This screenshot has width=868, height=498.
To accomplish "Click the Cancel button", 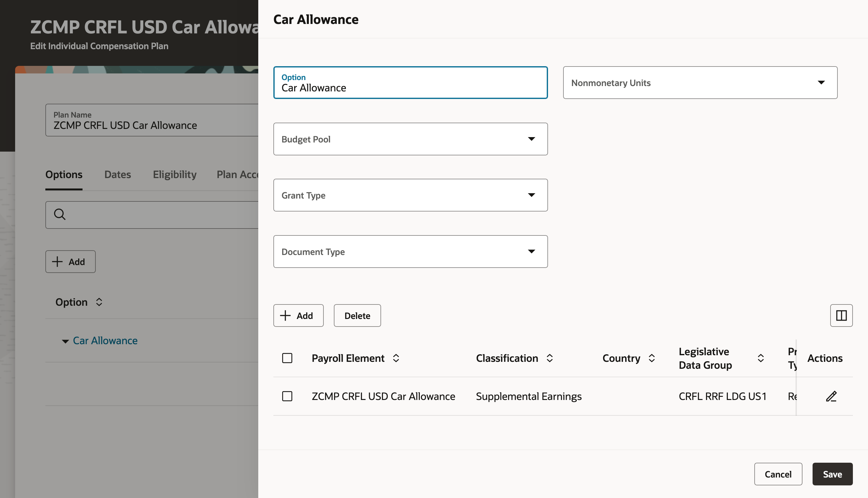I will click(778, 474).
